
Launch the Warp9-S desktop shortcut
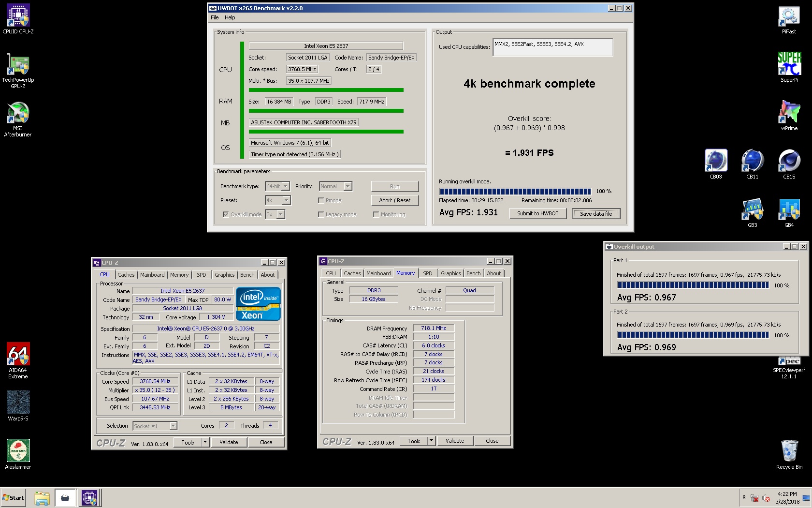point(18,405)
